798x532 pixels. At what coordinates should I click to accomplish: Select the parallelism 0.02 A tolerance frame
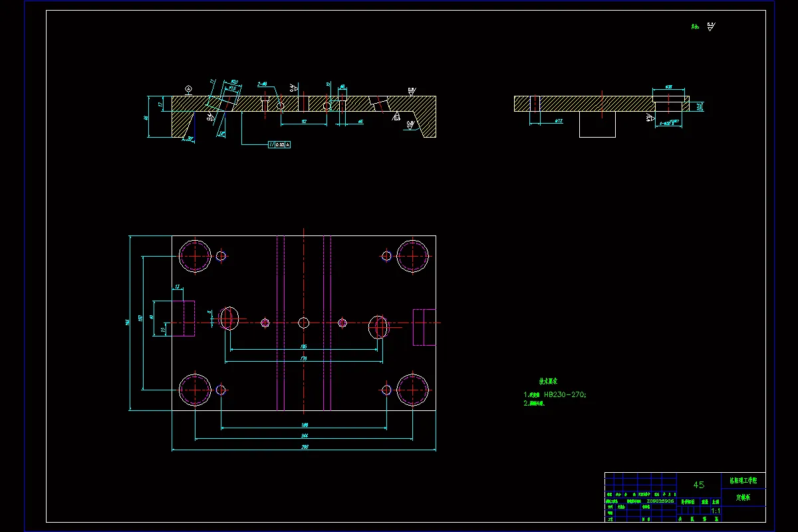(279, 144)
